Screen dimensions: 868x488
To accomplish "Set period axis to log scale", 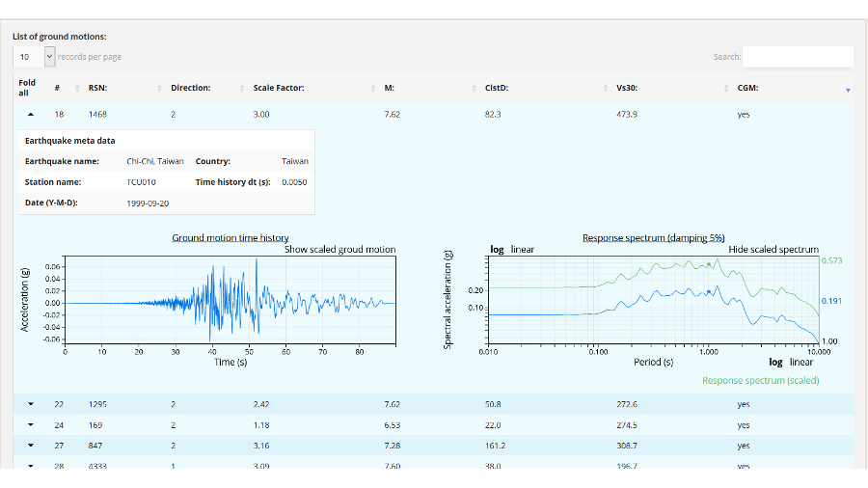I will pyautogui.click(x=774, y=362).
